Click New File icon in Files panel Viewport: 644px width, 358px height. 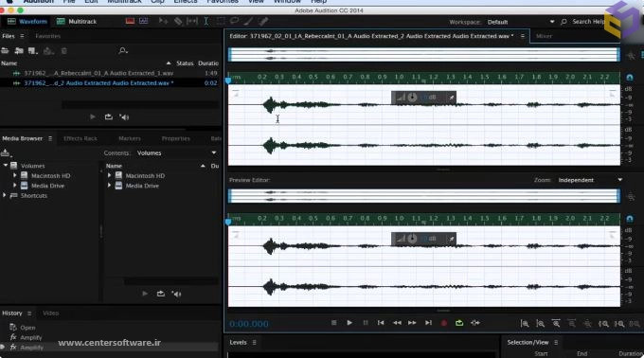pos(33,51)
